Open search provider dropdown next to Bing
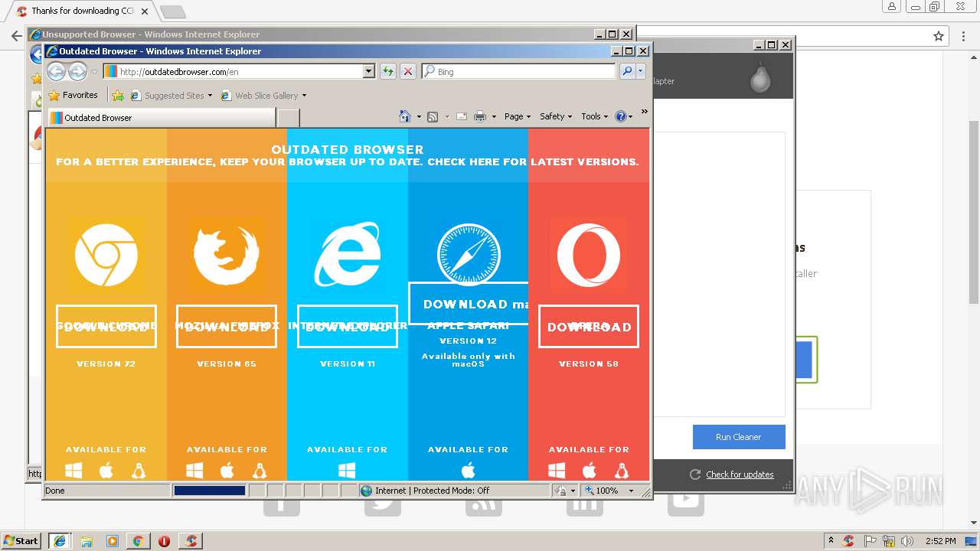 641,71
